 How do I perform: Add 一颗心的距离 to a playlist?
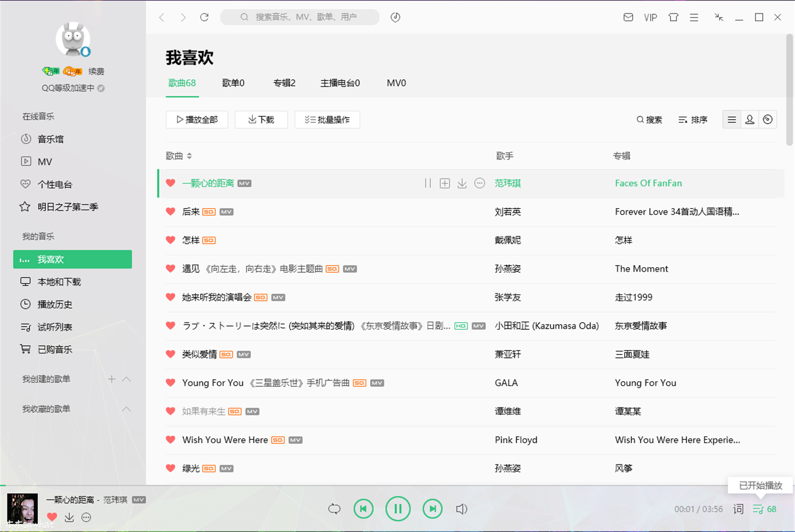click(445, 184)
